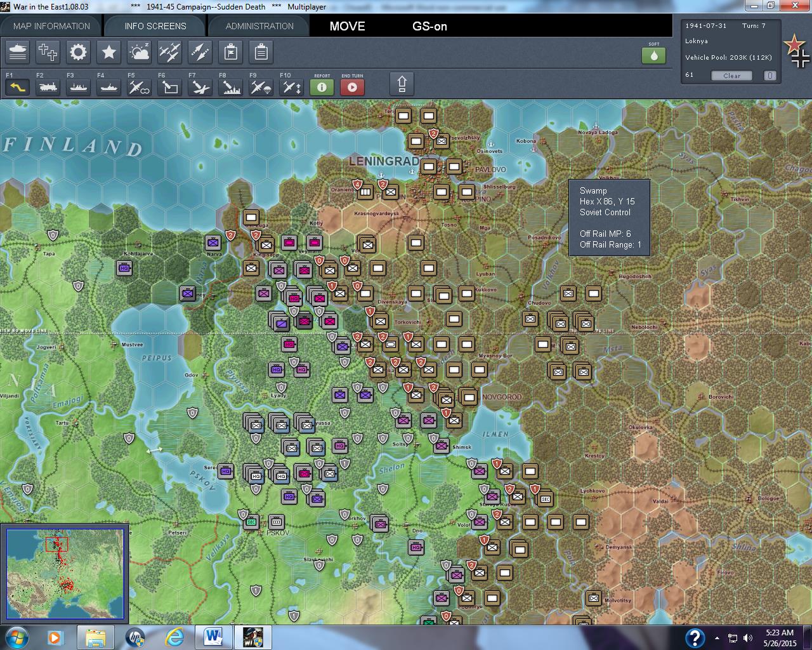Select the unit with badge 4 at Oranienbaum
Viewport: 812px width, 650px height.
[x=365, y=192]
